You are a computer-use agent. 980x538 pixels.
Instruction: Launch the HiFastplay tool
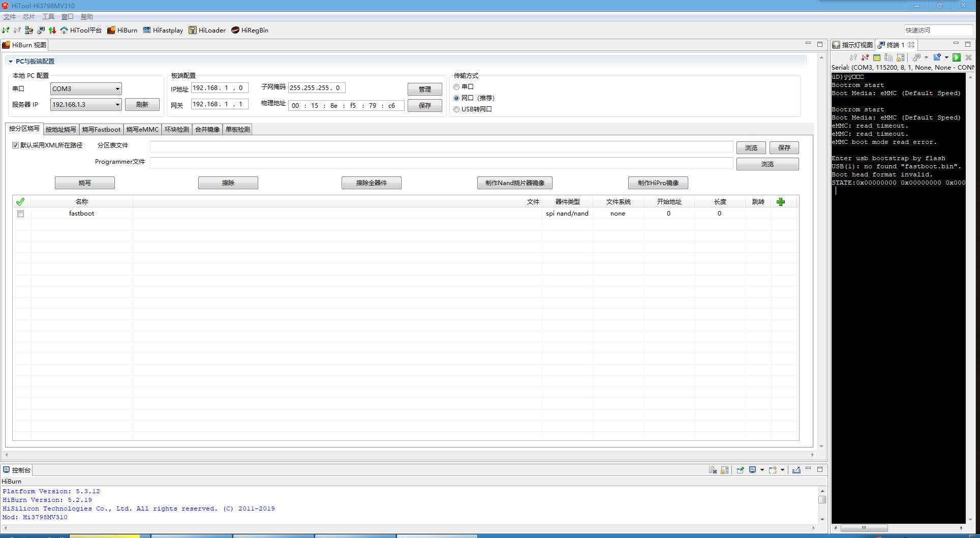(x=163, y=30)
